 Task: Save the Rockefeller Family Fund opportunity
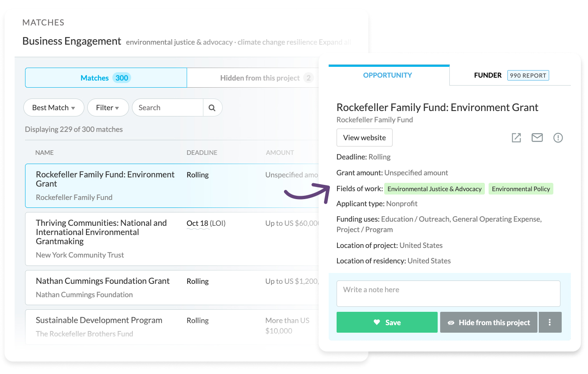[387, 322]
